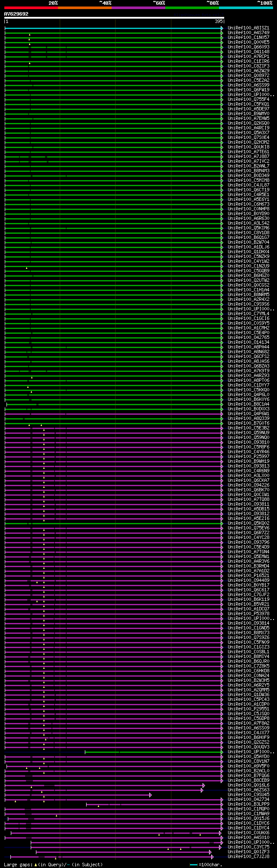This screenshot has width=277, height=868.
Task: Select the UniRef100_C7GJF2 label
Action: (x=248, y=595)
